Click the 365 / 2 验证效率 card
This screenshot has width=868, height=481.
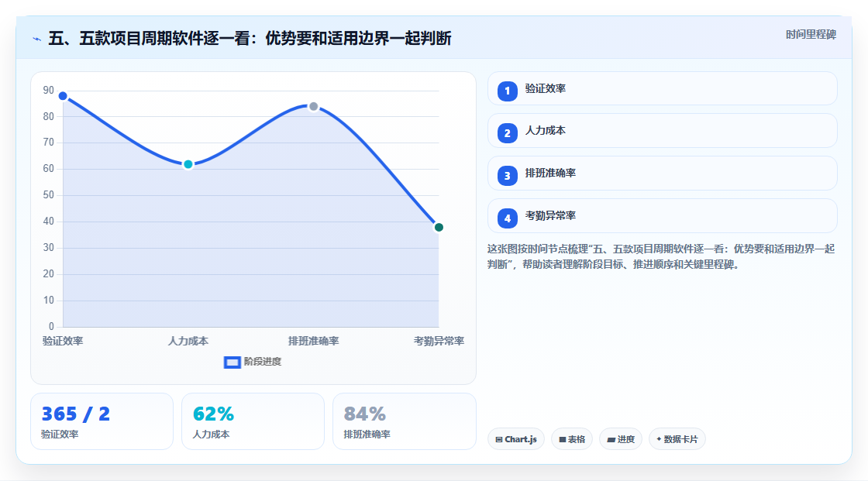click(102, 422)
